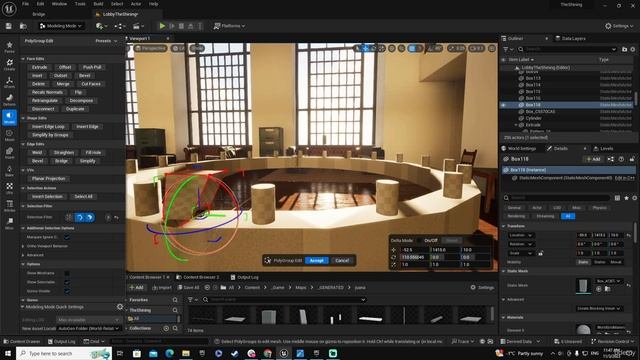This screenshot has width=640, height=360.
Task: Collapse the Face Edits section
Action: (x=23, y=59)
